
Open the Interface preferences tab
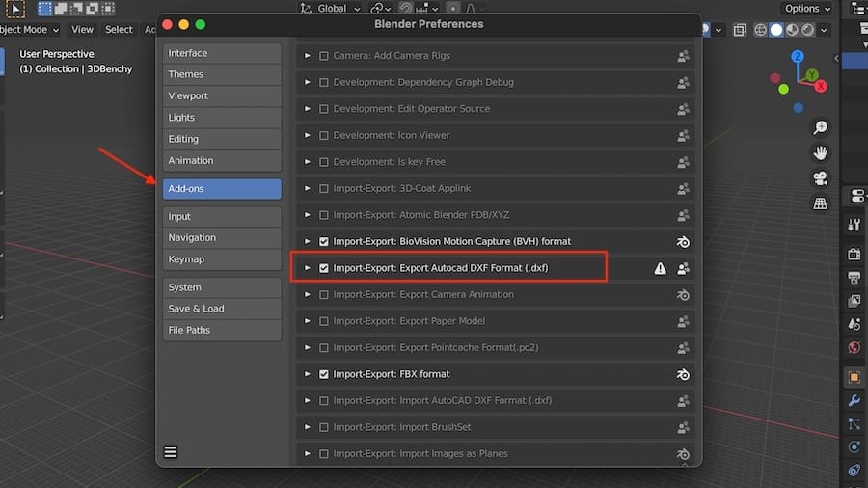(x=222, y=53)
